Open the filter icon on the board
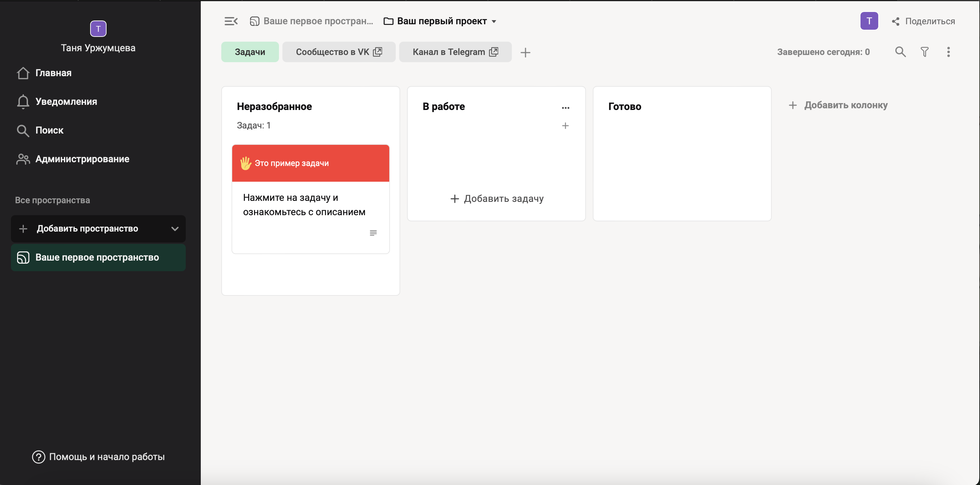Screen dimensions: 980x485 924,52
